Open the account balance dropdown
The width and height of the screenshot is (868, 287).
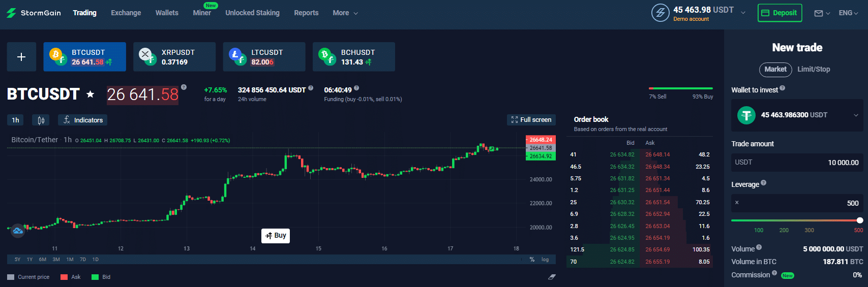point(743,13)
